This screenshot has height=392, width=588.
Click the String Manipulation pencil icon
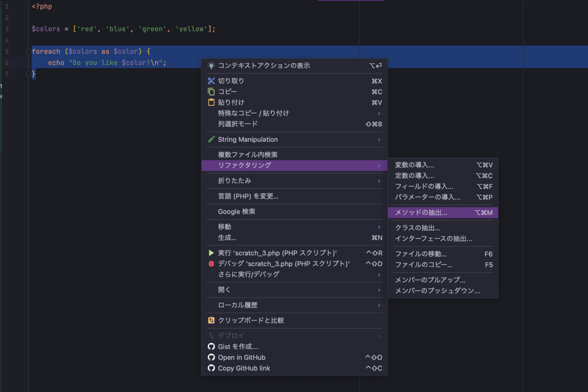[x=211, y=139]
